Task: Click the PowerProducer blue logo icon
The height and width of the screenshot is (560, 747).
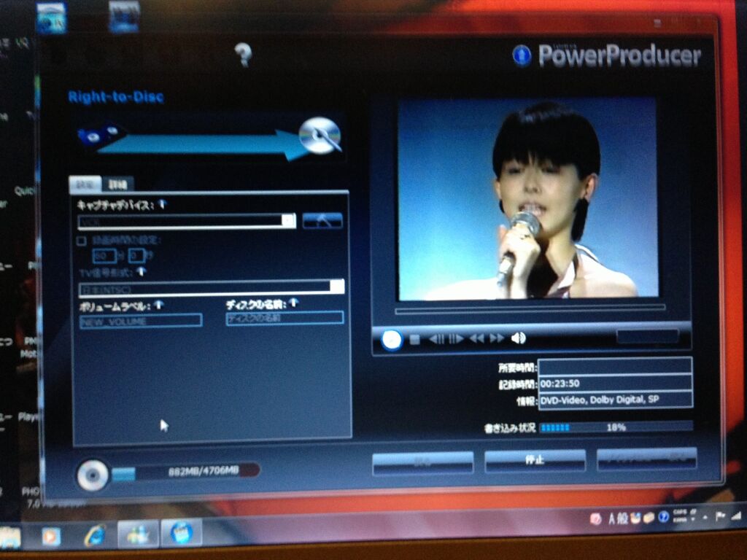Action: 522,55
